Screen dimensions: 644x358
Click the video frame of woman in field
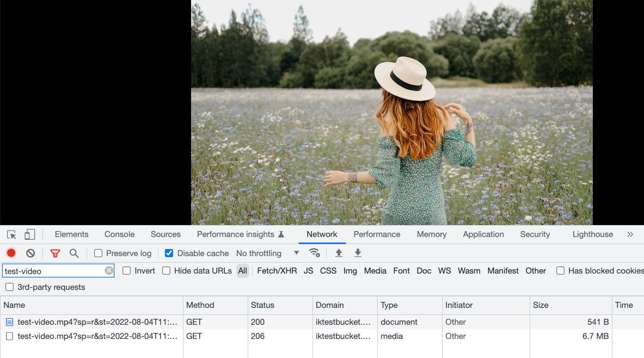tap(392, 112)
